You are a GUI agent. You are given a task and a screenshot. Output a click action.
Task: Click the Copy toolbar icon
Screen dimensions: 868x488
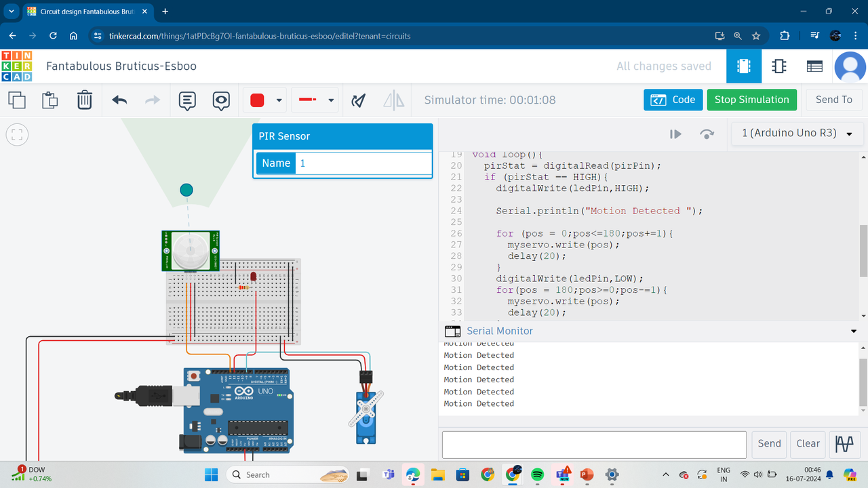[17, 100]
